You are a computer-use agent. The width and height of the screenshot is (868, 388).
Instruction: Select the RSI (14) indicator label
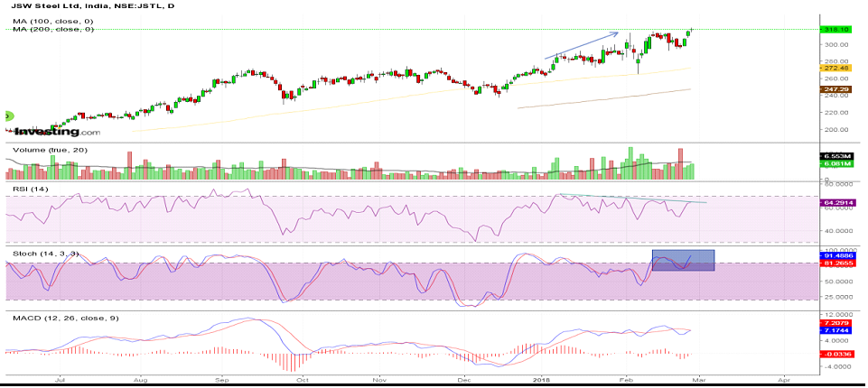tap(29, 189)
